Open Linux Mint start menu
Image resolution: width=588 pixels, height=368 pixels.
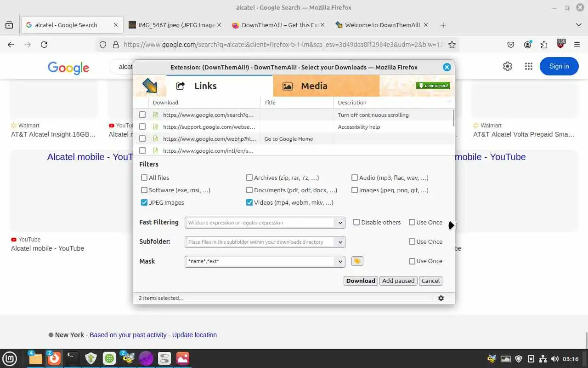click(10, 358)
